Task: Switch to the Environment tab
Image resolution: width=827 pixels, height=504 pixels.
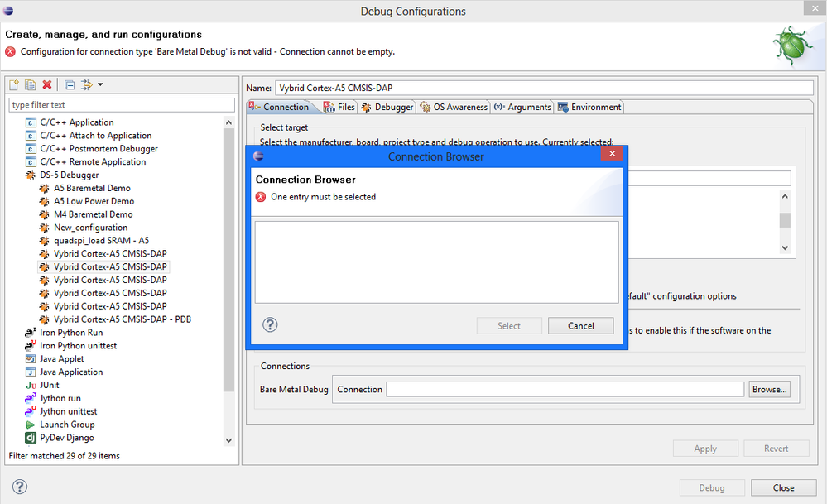Action: tap(589, 107)
